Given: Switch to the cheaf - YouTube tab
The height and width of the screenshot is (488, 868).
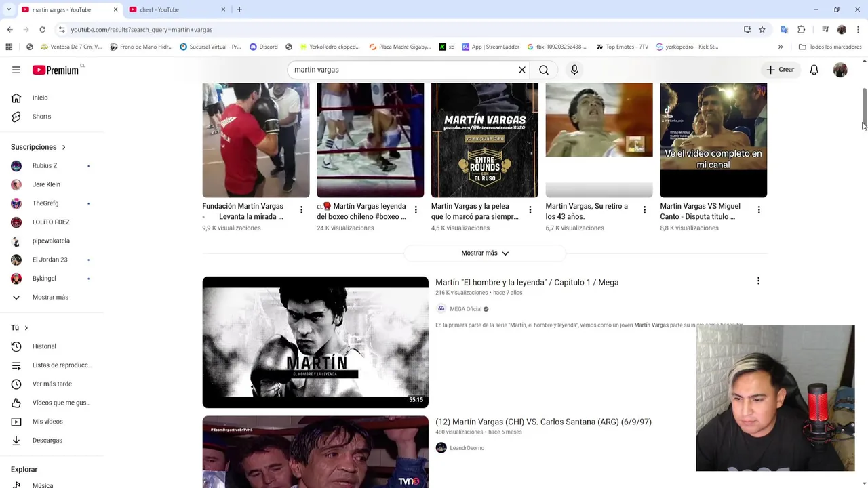Looking at the screenshot, I should 176,9.
